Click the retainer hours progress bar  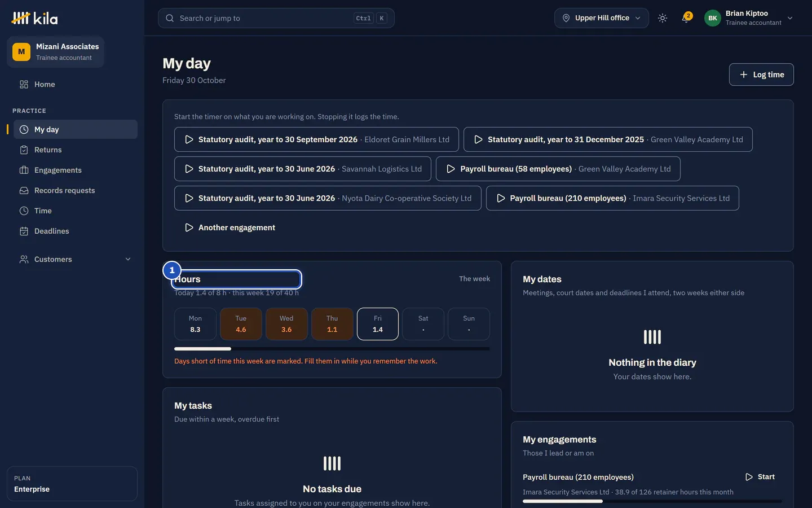(652, 501)
